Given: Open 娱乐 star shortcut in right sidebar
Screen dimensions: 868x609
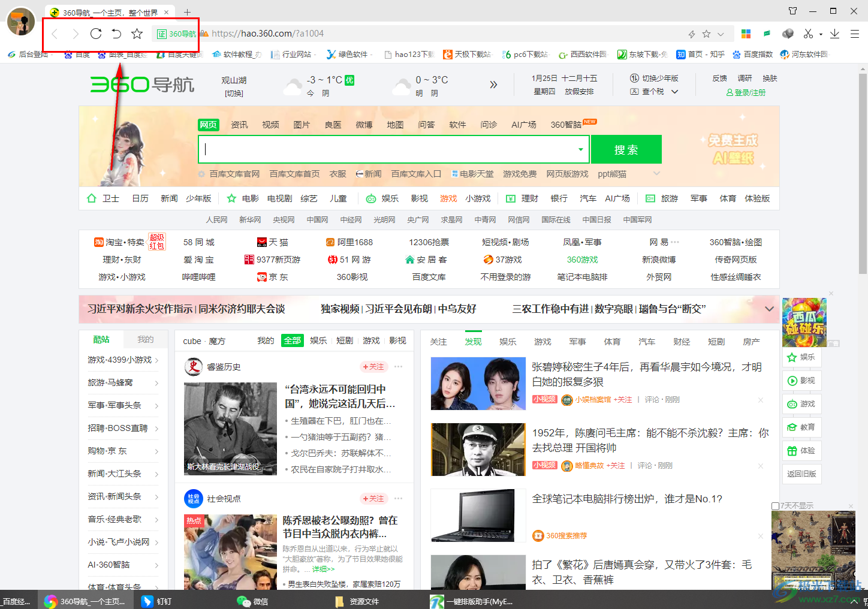Looking at the screenshot, I should tap(801, 357).
